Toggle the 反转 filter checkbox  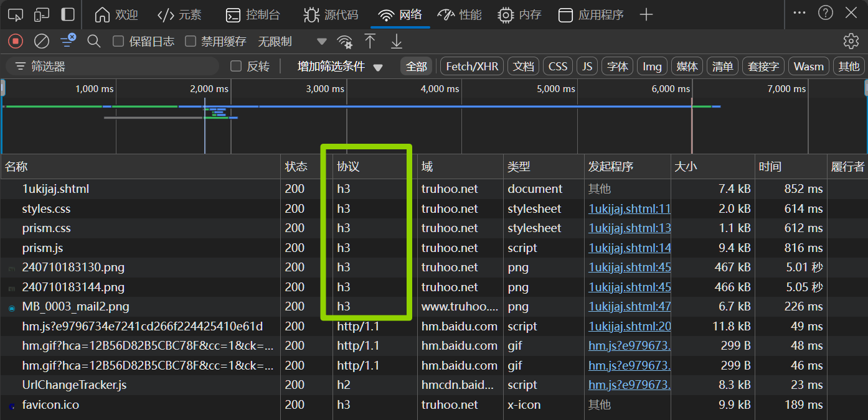pos(236,67)
